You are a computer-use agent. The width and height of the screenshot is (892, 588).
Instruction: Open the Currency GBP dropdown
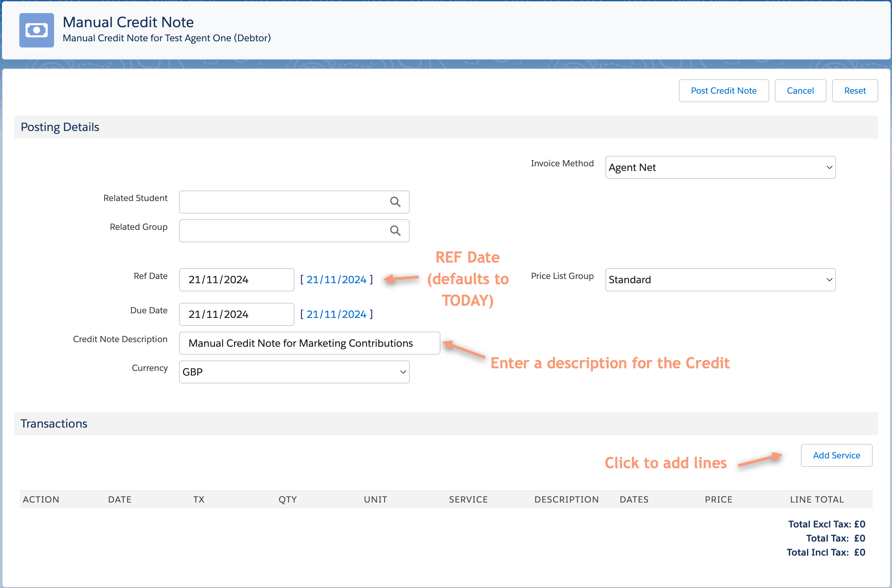coord(294,372)
